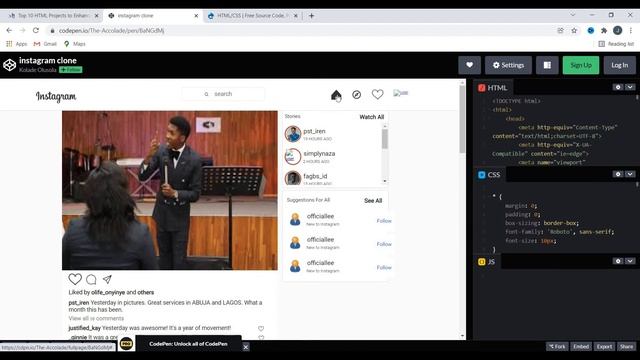Click the CodePen logo icon
Image resolution: width=640 pixels, height=360 pixels.
coord(9,65)
